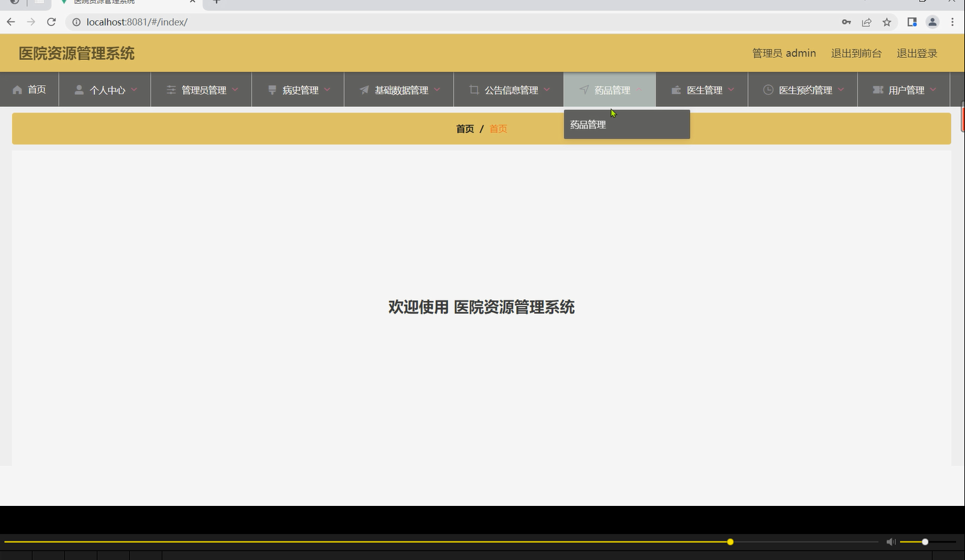
Task: Bookmark this page with star icon
Action: coord(887,22)
